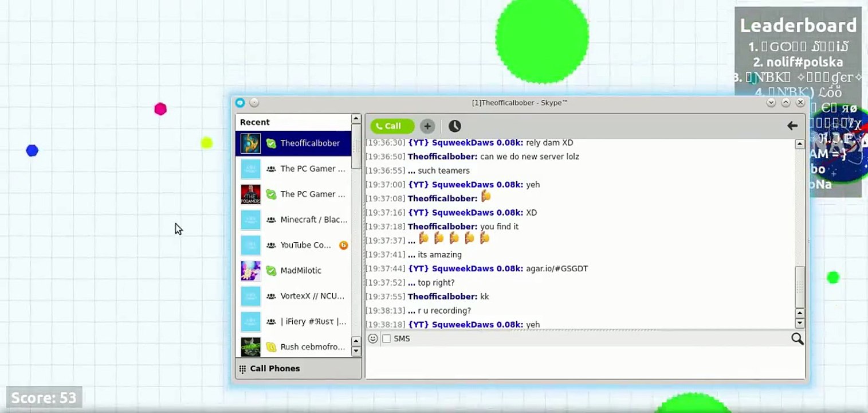Click the message input field

point(585,363)
